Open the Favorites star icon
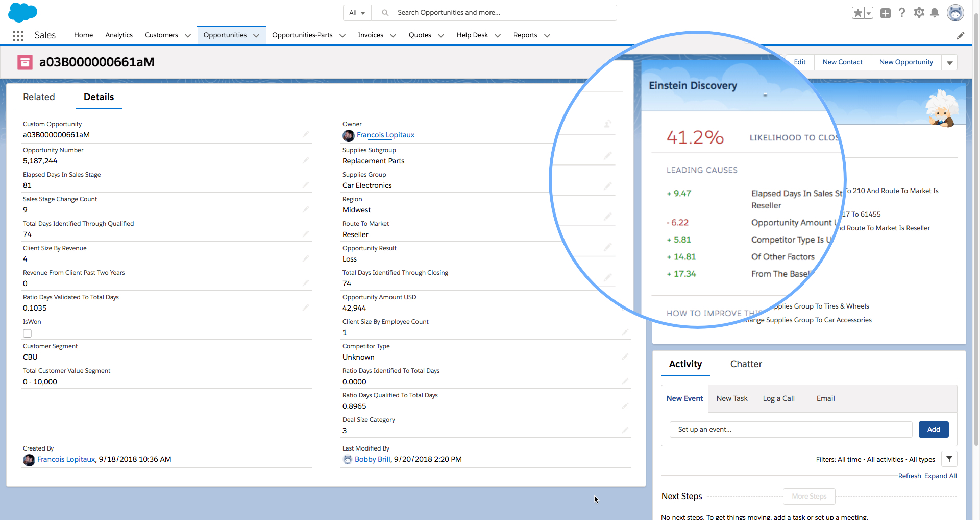Viewport: 980px width, 520px height. point(858,13)
